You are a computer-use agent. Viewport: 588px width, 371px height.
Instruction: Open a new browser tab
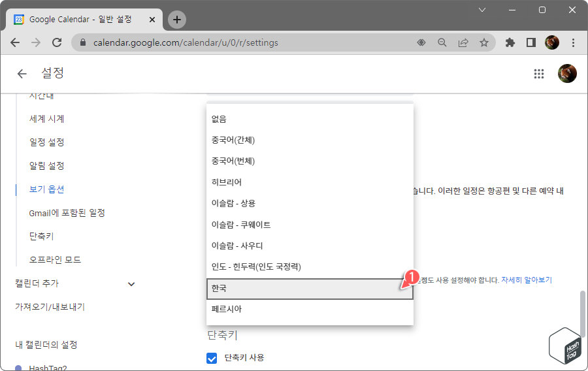177,20
